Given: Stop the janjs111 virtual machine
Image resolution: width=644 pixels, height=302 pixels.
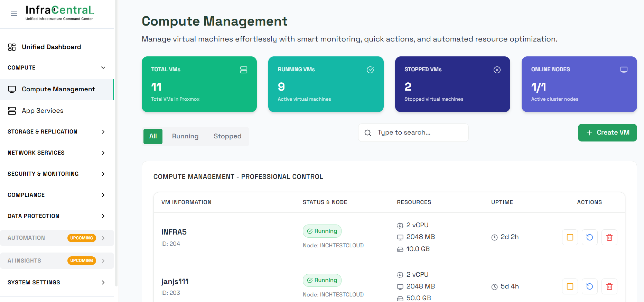Looking at the screenshot, I should click(x=570, y=286).
